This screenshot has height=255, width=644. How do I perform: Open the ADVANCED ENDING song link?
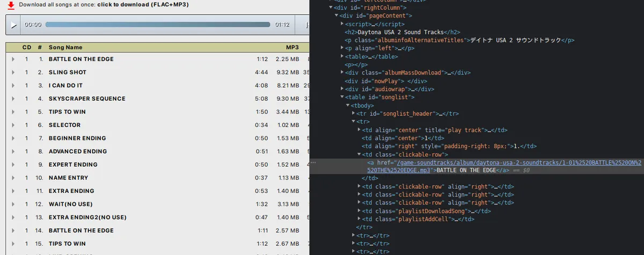78,152
